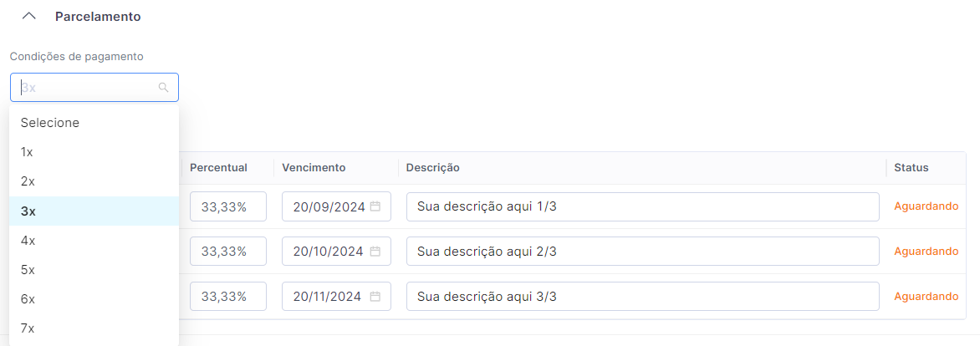
Task: Select 7x payment option
Action: (28, 328)
